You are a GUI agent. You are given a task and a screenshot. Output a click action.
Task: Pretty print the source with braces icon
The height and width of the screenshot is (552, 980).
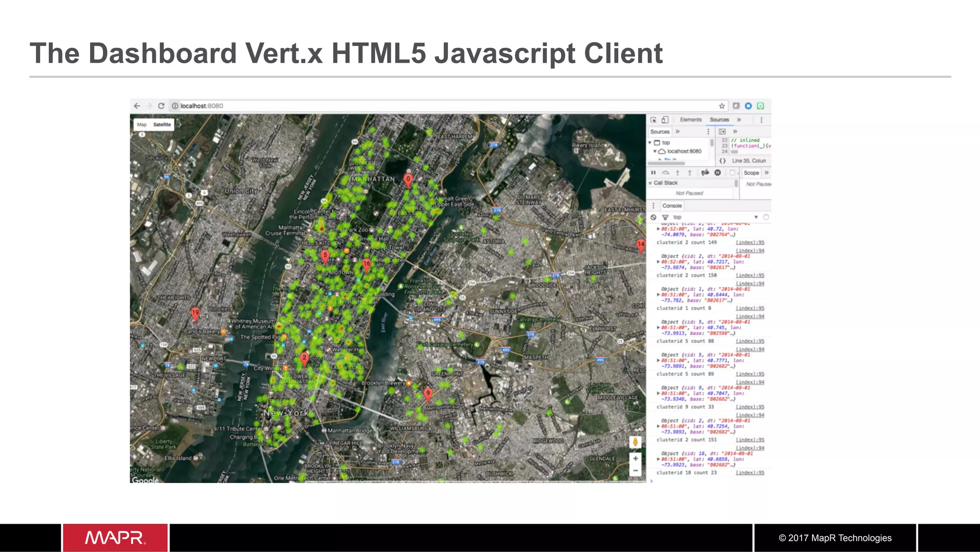coord(723,161)
